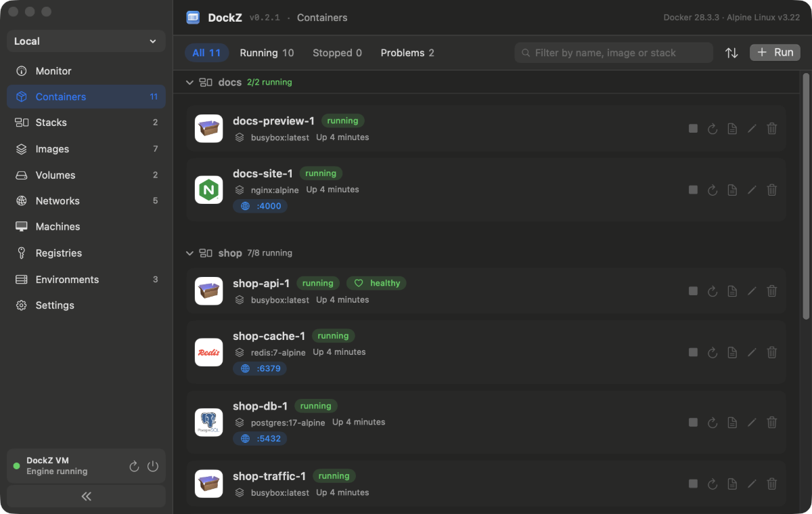Click the Redis logo of shop-cache-1
Image resolution: width=812 pixels, height=514 pixels.
208,352
